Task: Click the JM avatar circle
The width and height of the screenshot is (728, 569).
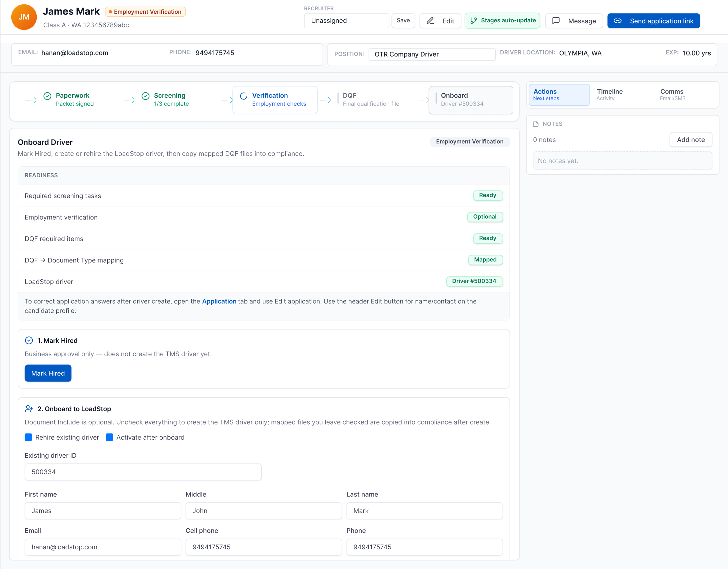Action: click(24, 17)
